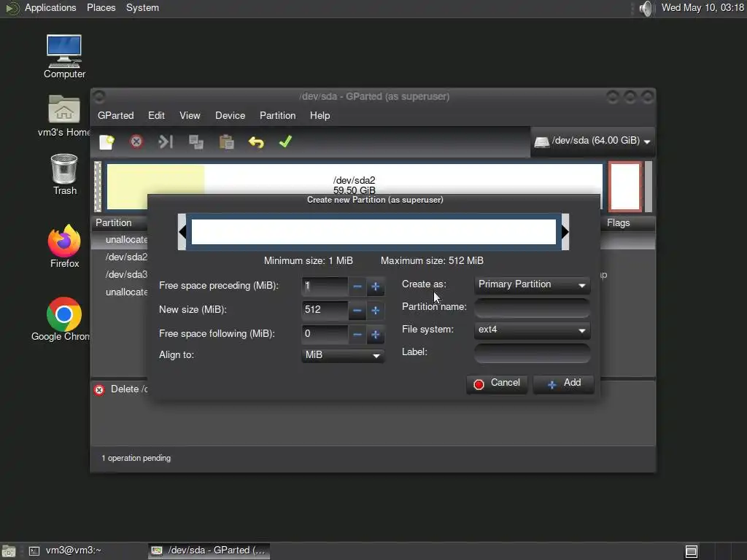Click the pending Delete operation entry
This screenshot has height=560, width=747.
121,389
